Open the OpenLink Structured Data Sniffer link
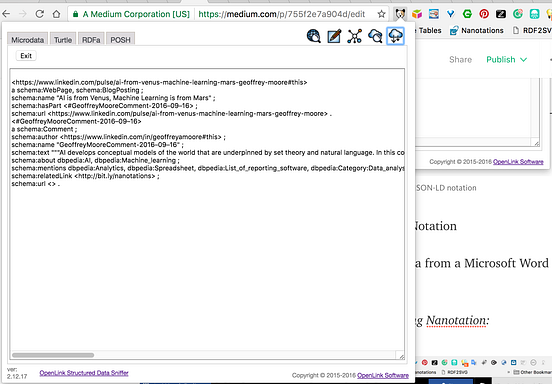The width and height of the screenshot is (552, 384). [84, 373]
